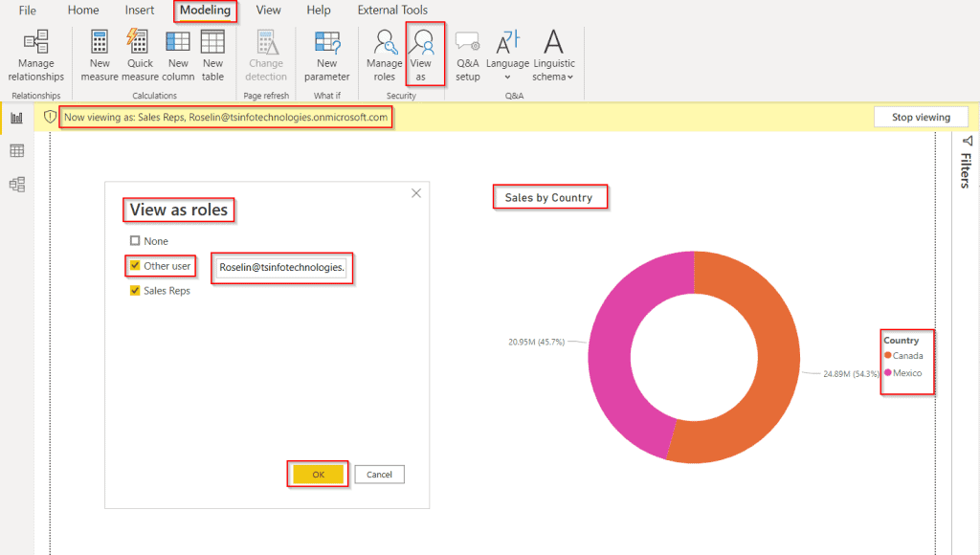Click the Country legend heading
The width and height of the screenshot is (980, 555).
[901, 340]
